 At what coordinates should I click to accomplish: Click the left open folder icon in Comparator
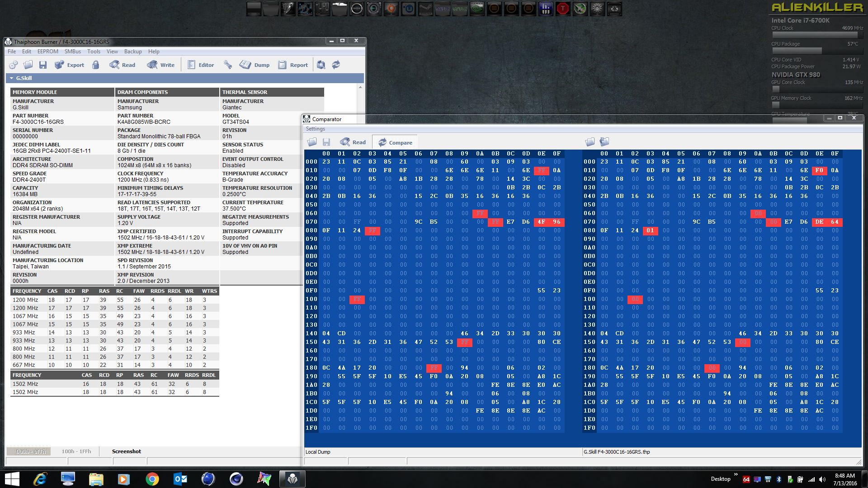pos(312,142)
